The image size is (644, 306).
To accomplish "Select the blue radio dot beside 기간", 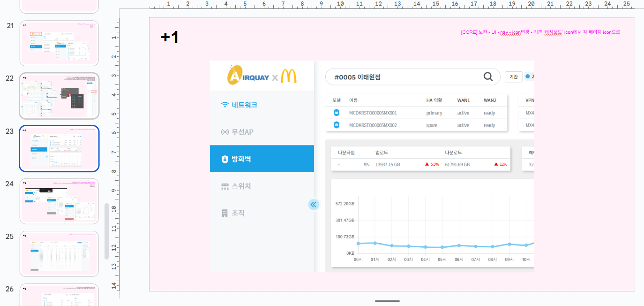I will coord(527,76).
